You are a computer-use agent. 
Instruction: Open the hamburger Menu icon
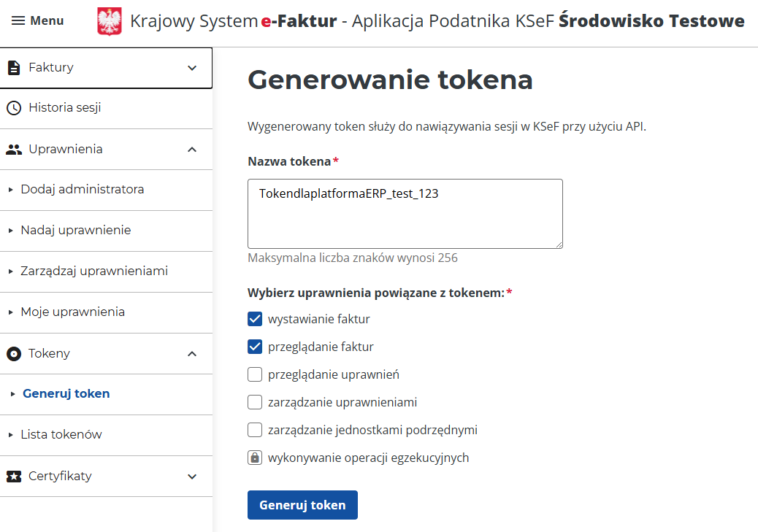(17, 20)
